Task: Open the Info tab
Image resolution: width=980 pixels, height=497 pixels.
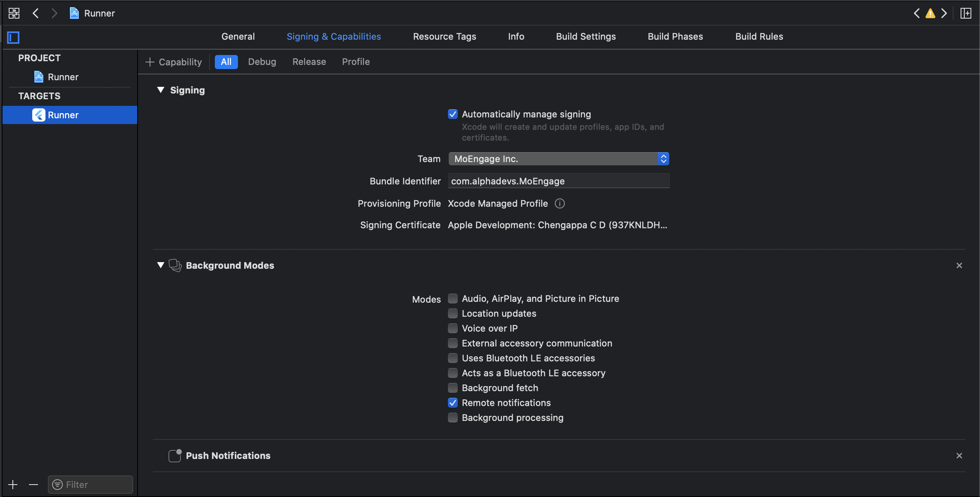Action: (x=516, y=36)
